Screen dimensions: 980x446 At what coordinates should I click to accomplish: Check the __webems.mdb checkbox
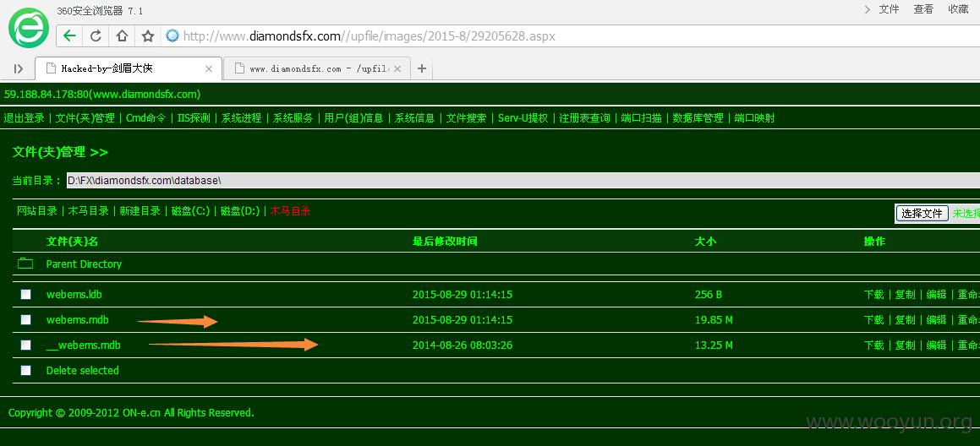[25, 345]
